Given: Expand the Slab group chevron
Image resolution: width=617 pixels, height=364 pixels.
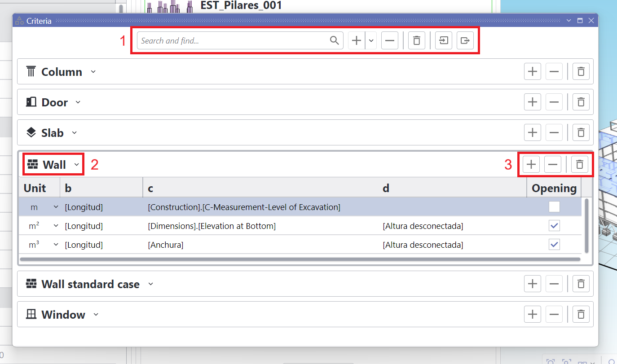Looking at the screenshot, I should (x=75, y=133).
